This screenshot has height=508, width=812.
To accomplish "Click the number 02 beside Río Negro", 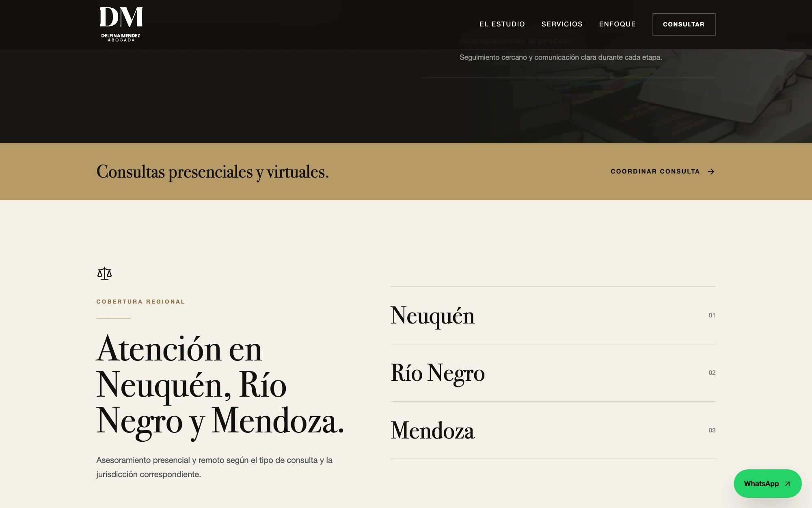I will pyautogui.click(x=712, y=373).
